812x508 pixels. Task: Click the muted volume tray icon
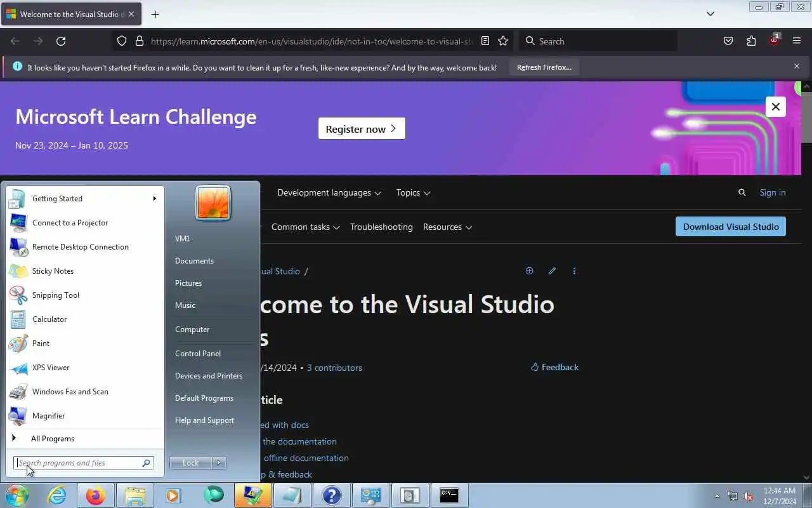click(x=748, y=496)
